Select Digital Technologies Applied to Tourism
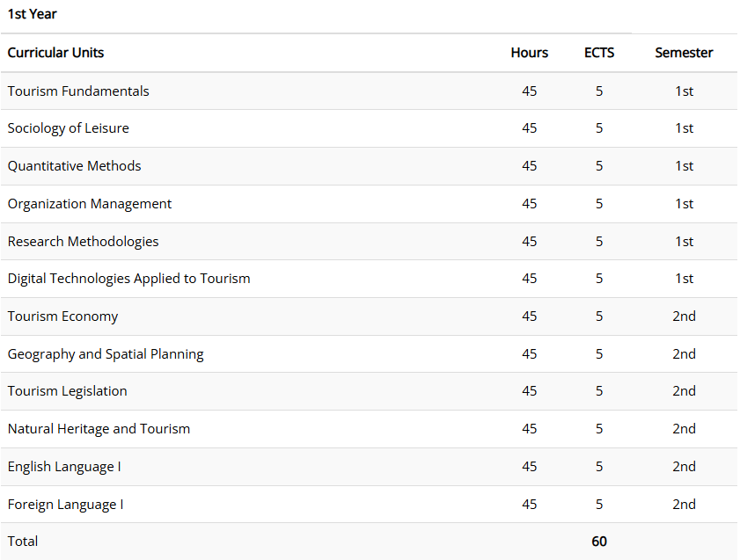The image size is (740, 560). point(129,279)
